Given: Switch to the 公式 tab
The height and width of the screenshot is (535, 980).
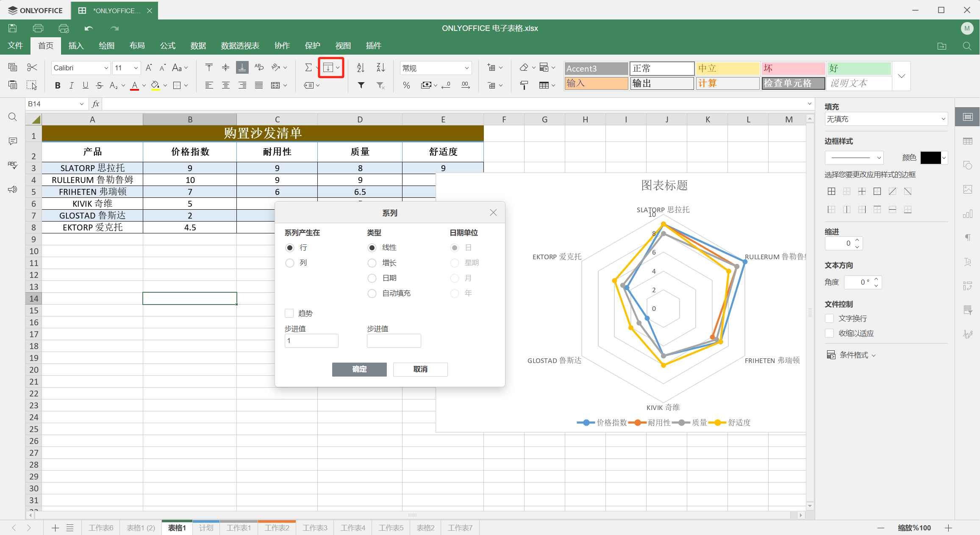Looking at the screenshot, I should pyautogui.click(x=168, y=46).
